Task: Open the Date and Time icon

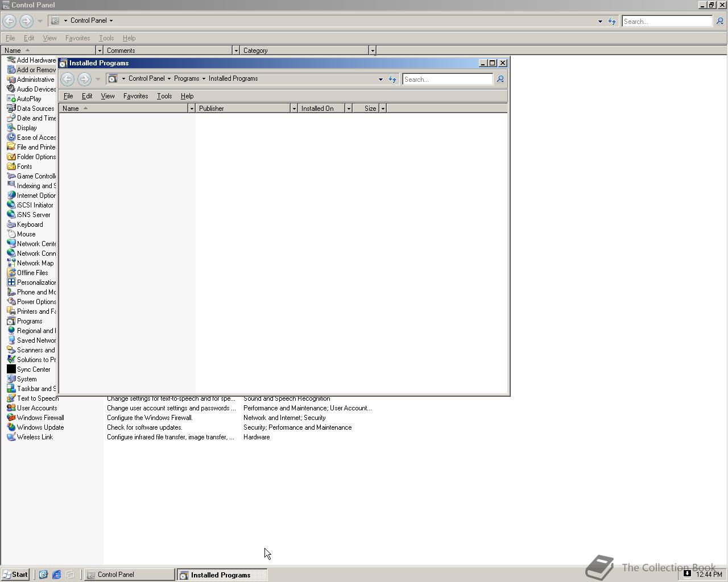Action: coord(11,118)
